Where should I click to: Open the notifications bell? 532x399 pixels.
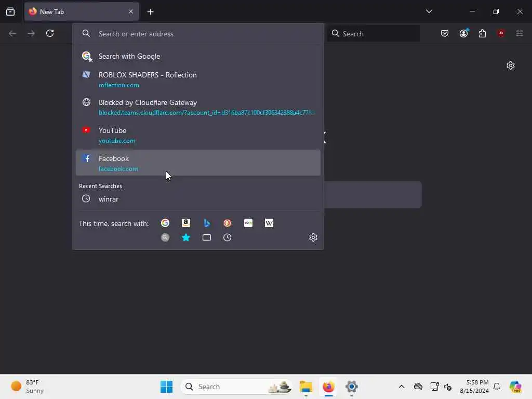497,387
